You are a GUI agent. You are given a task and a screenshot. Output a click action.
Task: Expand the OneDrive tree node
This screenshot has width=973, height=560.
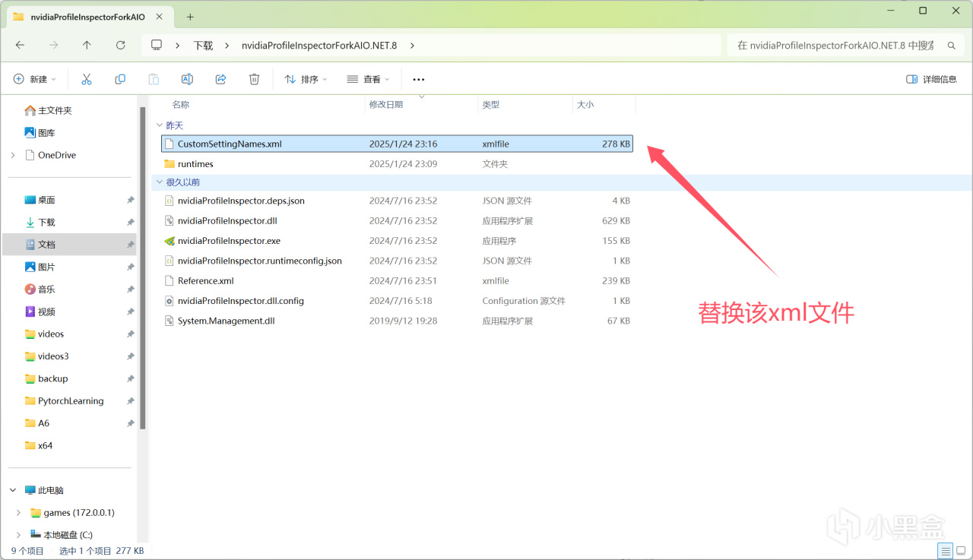pyautogui.click(x=13, y=155)
